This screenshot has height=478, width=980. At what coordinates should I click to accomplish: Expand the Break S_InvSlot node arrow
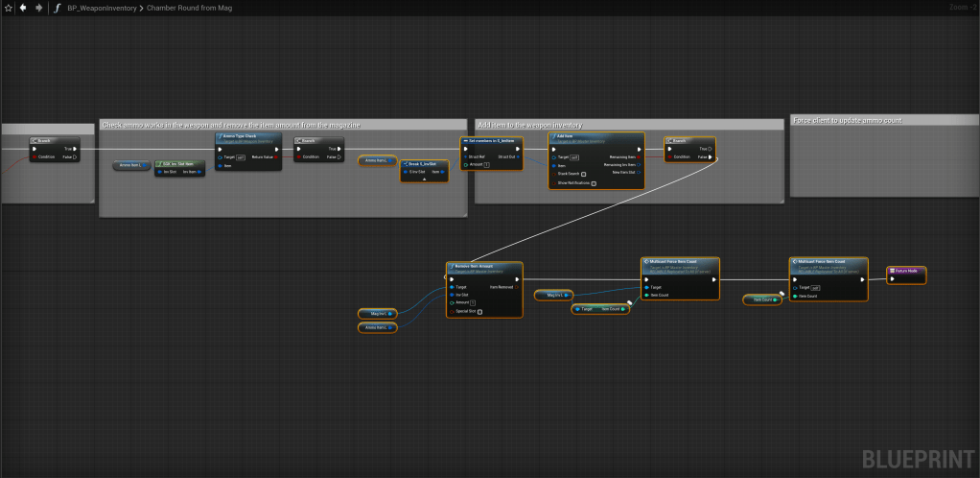click(x=424, y=179)
